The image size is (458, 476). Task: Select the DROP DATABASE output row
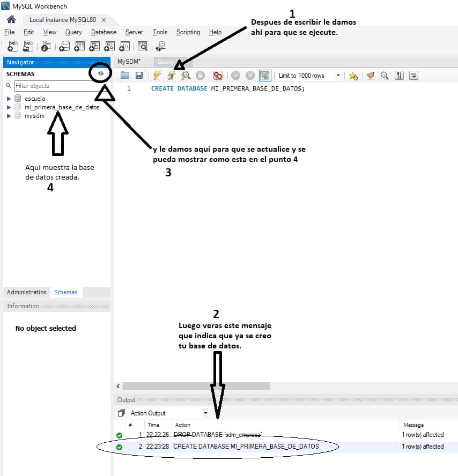click(285, 435)
